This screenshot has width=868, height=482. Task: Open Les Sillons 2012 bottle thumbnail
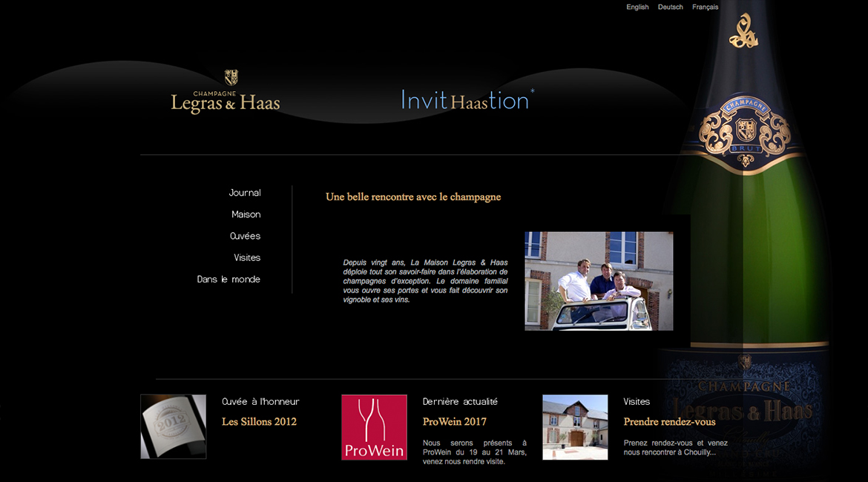174,426
